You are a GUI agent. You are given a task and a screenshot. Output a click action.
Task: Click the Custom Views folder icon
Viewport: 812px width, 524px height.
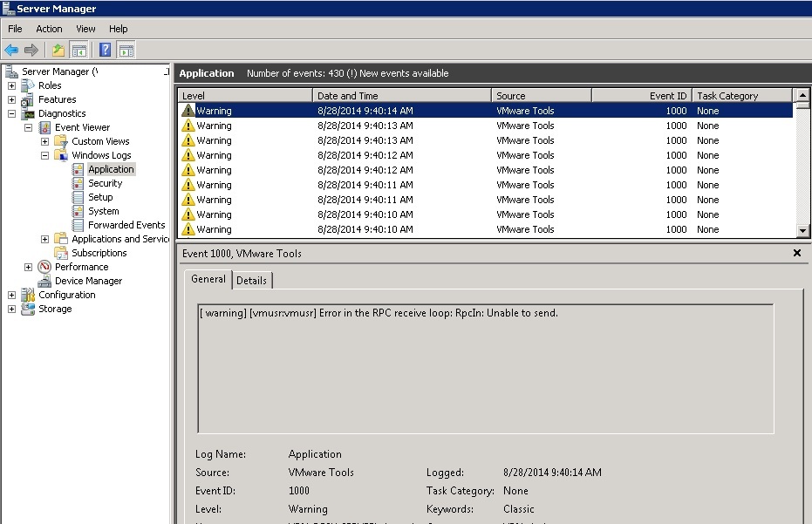point(61,141)
